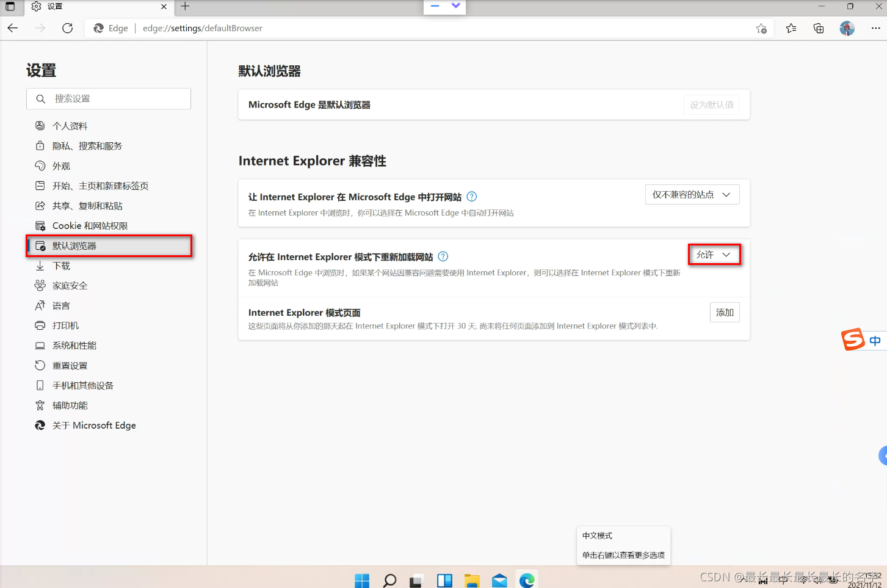Open taskbar search magnifier
This screenshot has width=887, height=588.
[x=389, y=580]
